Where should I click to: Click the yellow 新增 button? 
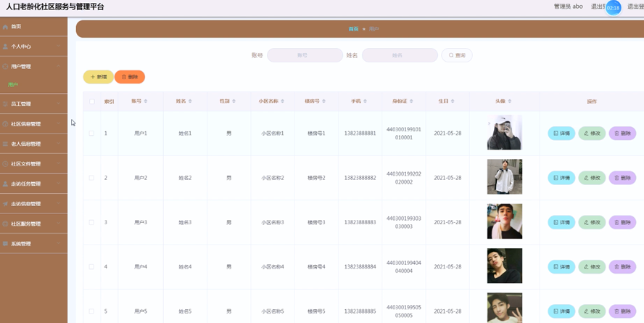[99, 77]
